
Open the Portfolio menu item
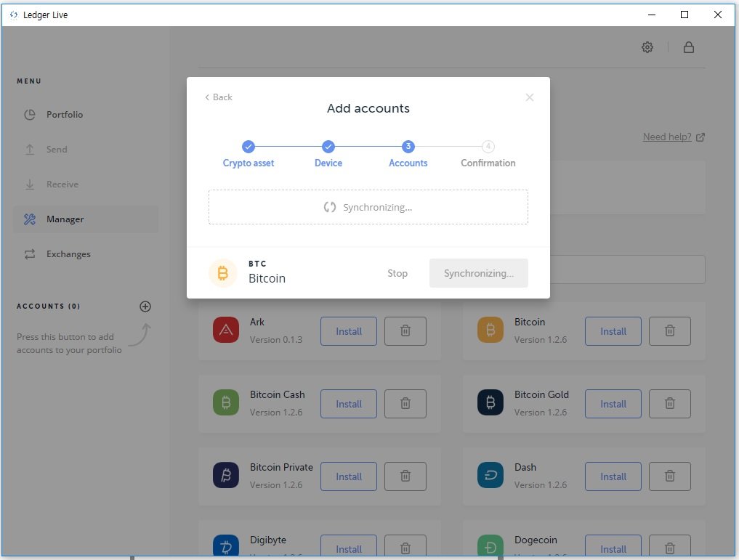[x=86, y=115]
